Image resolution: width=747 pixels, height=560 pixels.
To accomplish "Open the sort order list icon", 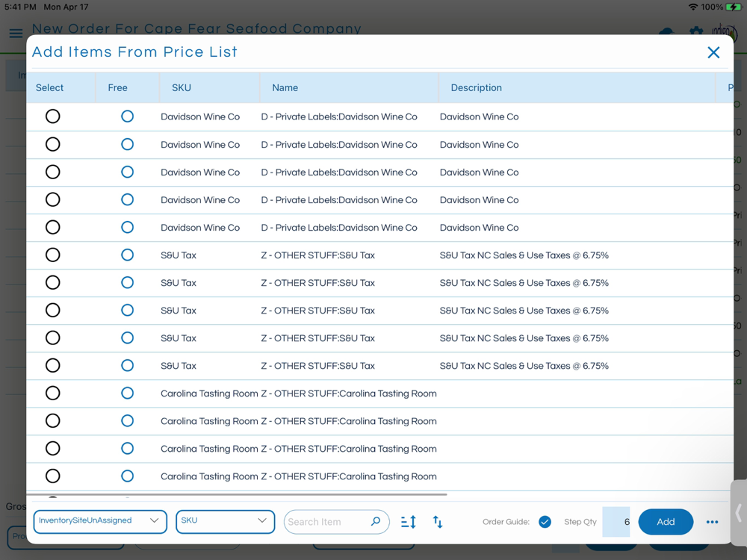I will 409,522.
